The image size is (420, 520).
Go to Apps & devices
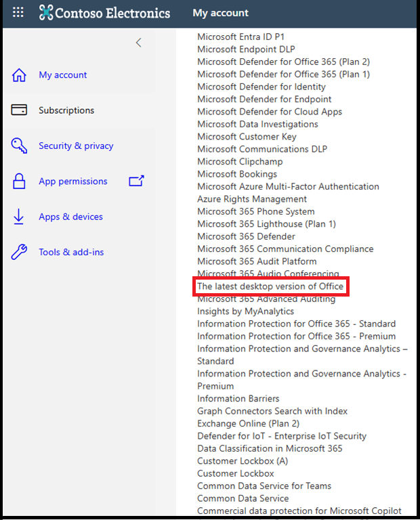point(70,217)
